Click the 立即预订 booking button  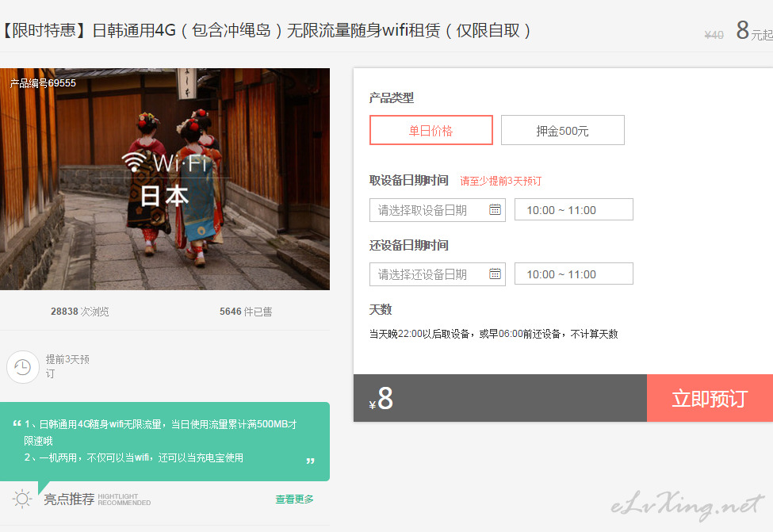pos(710,398)
